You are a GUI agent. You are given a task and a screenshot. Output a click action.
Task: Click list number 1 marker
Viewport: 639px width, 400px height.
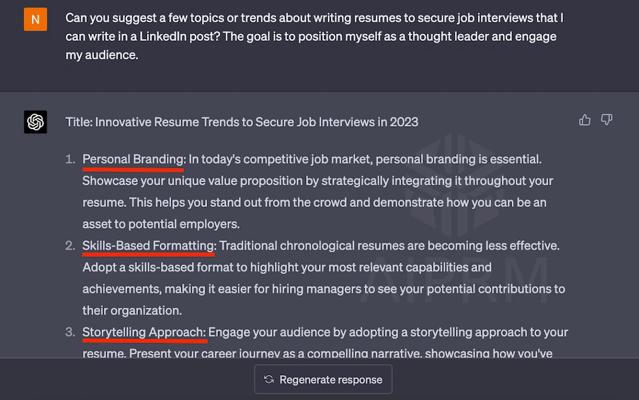(69, 159)
